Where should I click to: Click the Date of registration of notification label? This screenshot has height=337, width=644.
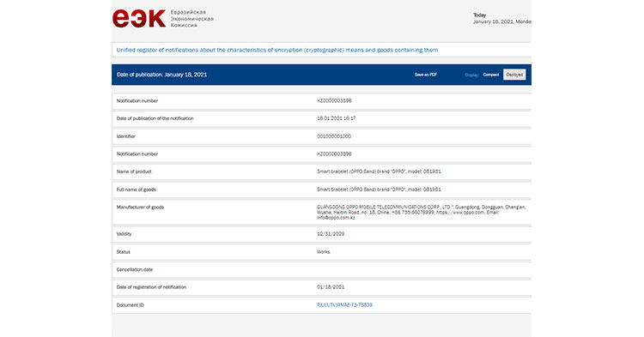(x=151, y=287)
